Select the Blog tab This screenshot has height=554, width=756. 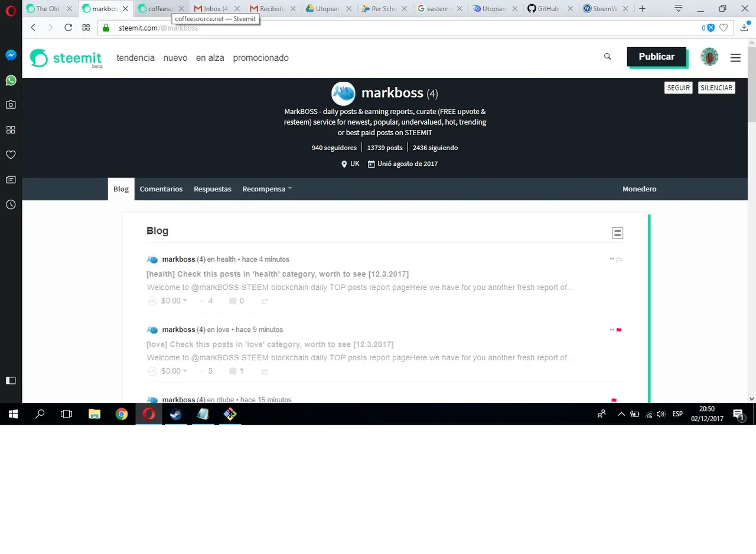pos(121,189)
